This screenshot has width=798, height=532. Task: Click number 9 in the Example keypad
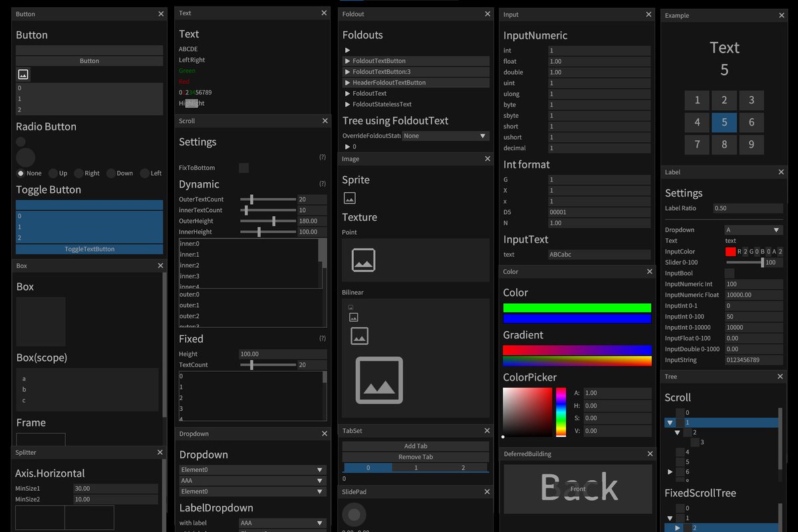coord(751,144)
